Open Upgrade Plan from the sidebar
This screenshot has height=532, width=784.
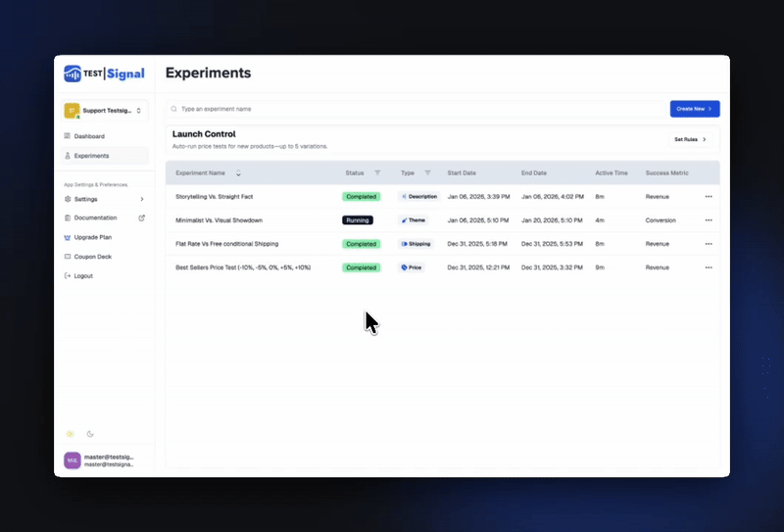(92, 237)
